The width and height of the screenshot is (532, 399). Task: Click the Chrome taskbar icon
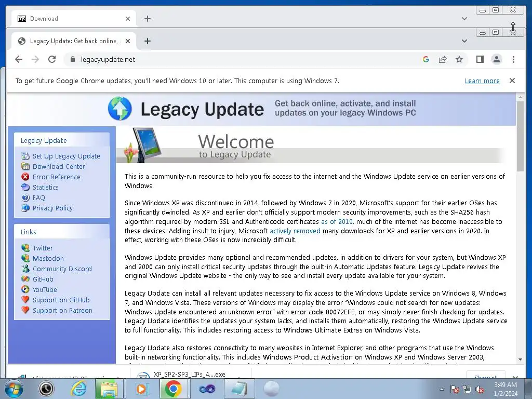173,389
